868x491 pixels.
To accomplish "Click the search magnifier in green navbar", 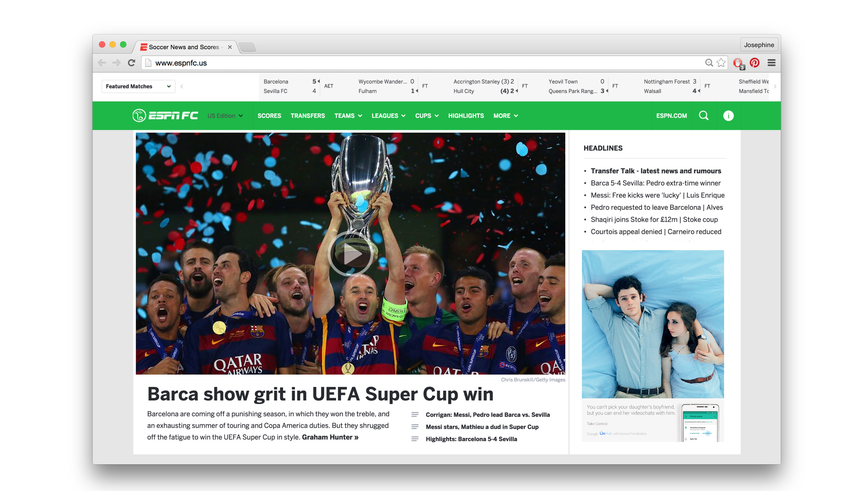I will 703,116.
